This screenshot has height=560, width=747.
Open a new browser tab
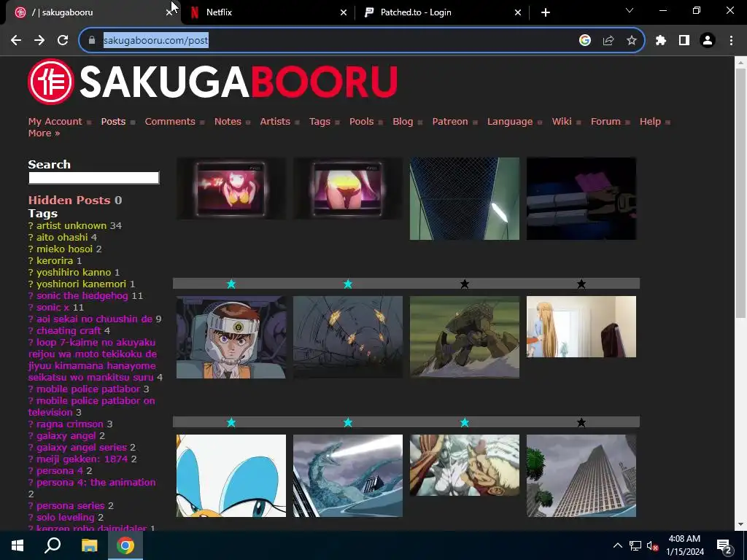pos(546,12)
